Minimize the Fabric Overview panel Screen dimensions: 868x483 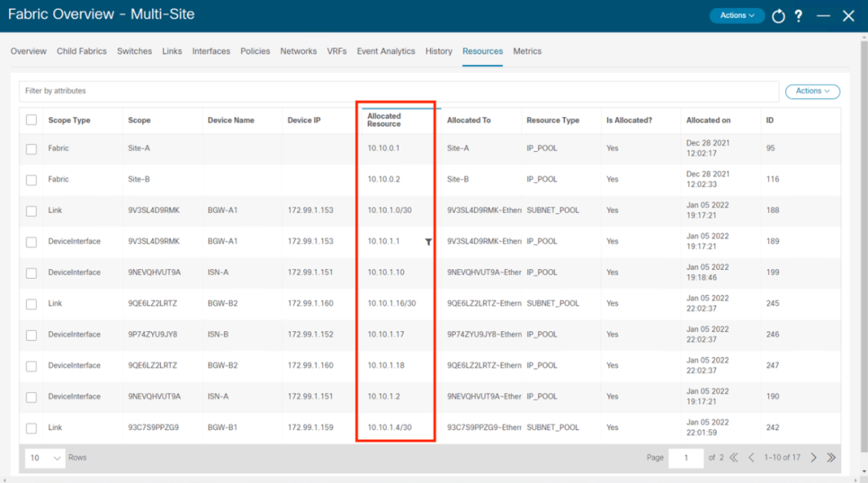pyautogui.click(x=823, y=16)
